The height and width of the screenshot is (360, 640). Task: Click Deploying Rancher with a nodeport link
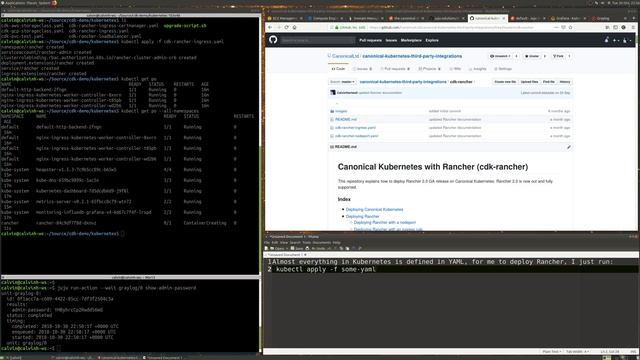tap(384, 222)
